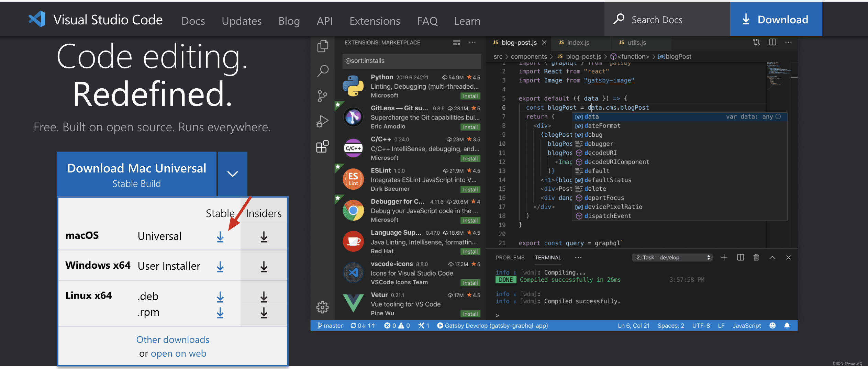
Task: Open the Extensions nav item
Action: [375, 21]
